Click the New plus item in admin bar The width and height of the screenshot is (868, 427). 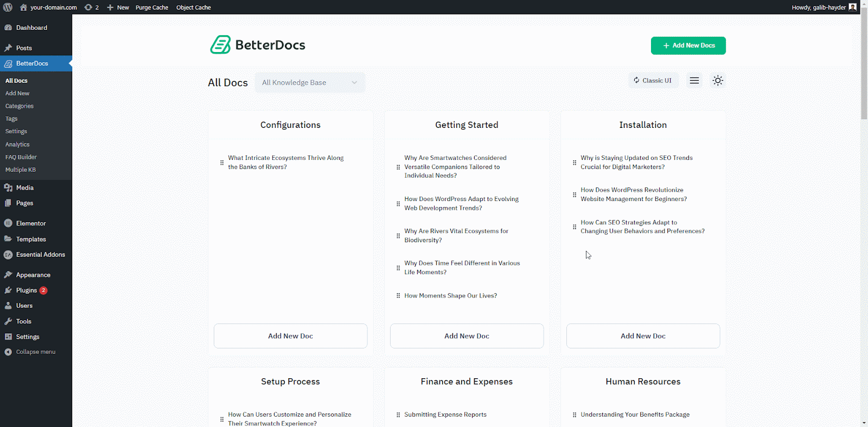click(x=118, y=7)
